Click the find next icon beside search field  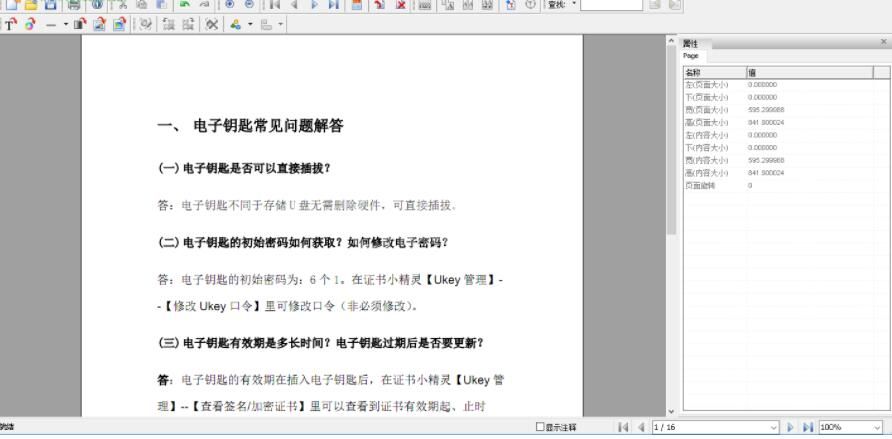point(675,5)
